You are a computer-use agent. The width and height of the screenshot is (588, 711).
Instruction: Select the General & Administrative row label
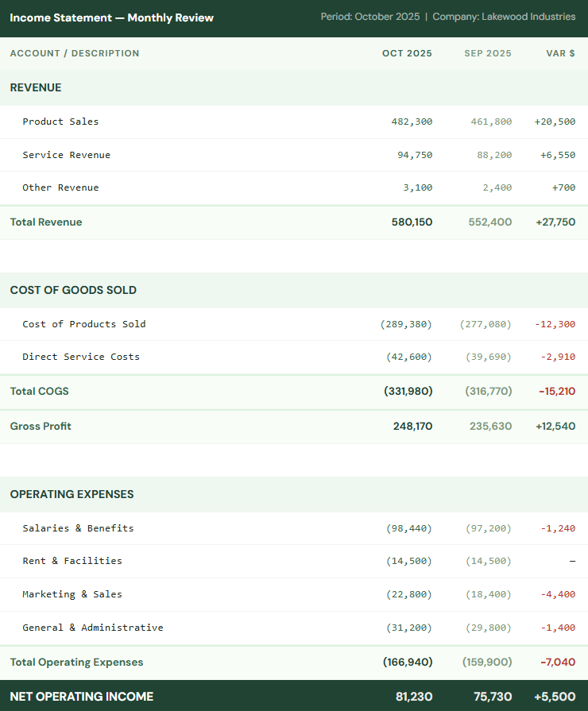(x=93, y=628)
